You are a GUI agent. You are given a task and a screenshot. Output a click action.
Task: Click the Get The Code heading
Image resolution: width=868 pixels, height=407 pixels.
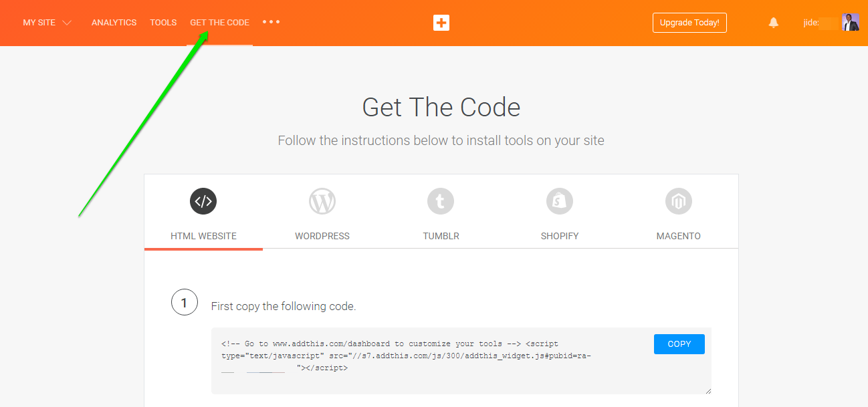[x=441, y=107]
